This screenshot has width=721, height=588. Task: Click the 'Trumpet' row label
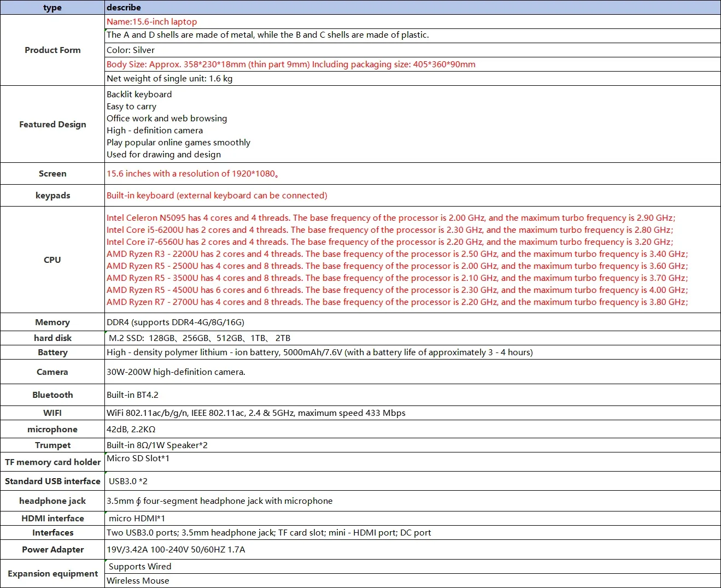coord(52,445)
